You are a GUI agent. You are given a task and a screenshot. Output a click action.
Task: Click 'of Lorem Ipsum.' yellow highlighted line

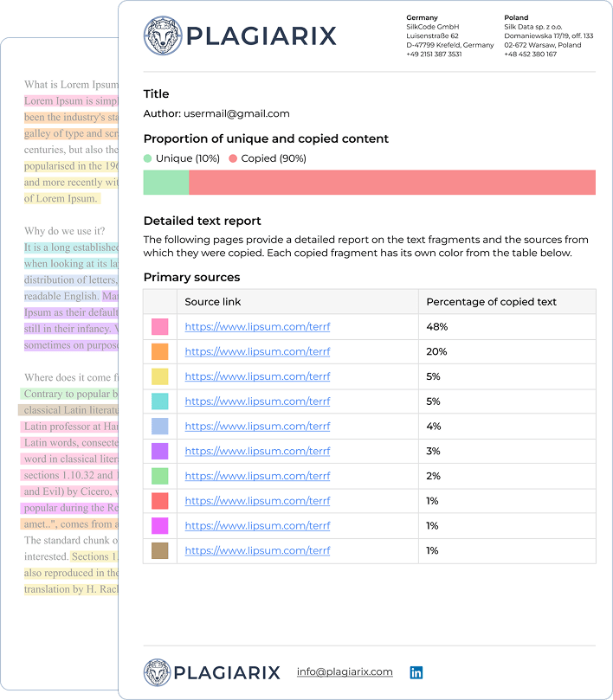point(62,198)
